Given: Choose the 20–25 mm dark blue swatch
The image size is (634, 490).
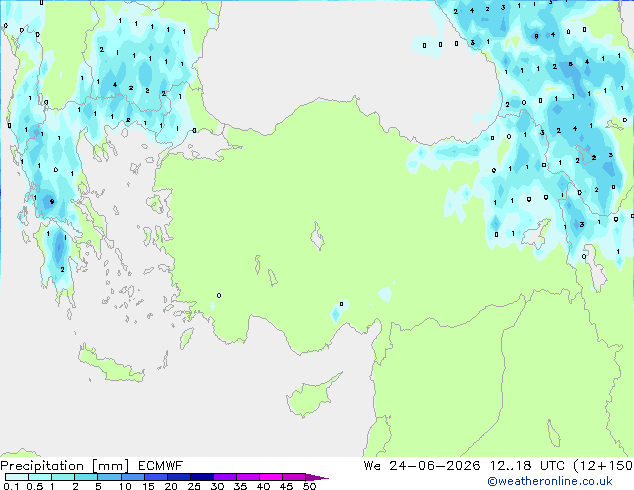Looking at the screenshot, I should point(178,477).
